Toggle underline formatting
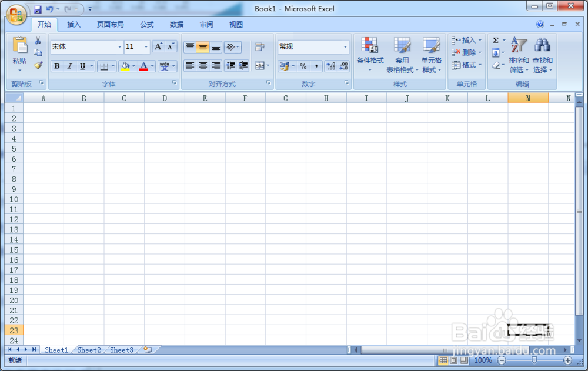 (x=82, y=66)
